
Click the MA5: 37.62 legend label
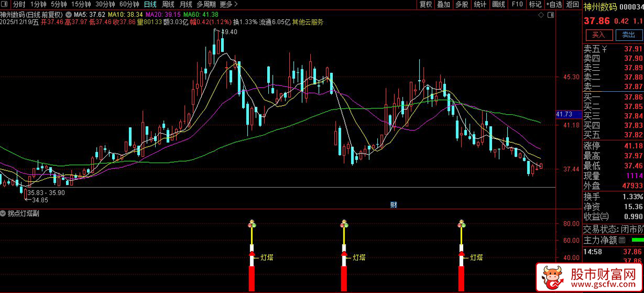[89, 14]
